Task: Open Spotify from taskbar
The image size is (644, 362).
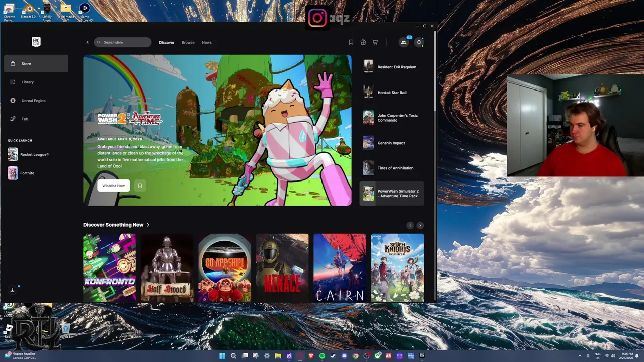Action: 322,356
